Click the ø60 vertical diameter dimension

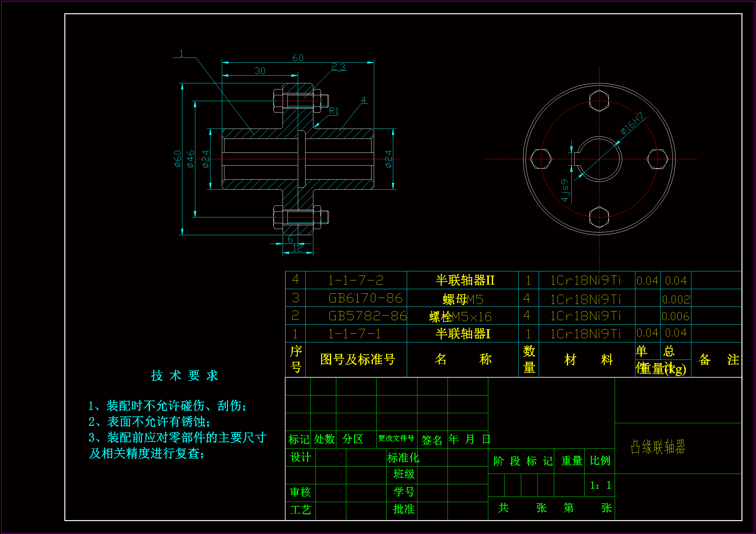coord(178,159)
